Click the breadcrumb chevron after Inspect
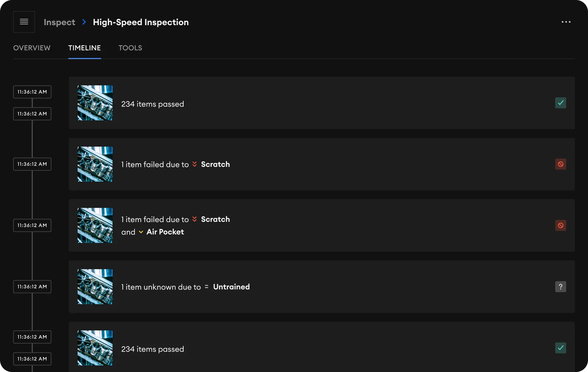The width and height of the screenshot is (588, 372). (84, 22)
